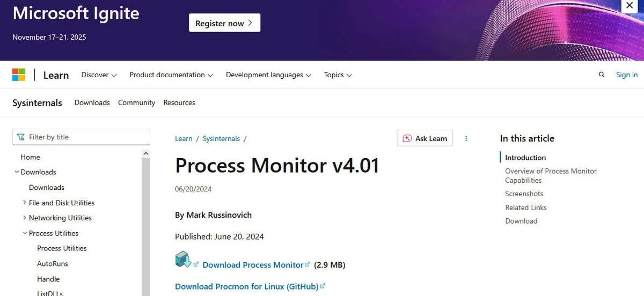The image size is (644, 296).
Task: Click the Microsoft logo icon
Action: tap(19, 75)
